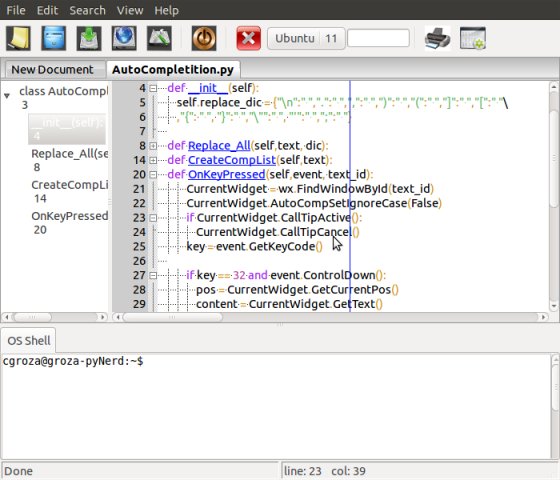
Task: Collapse the fold marker on line 4
Action: click(153, 88)
